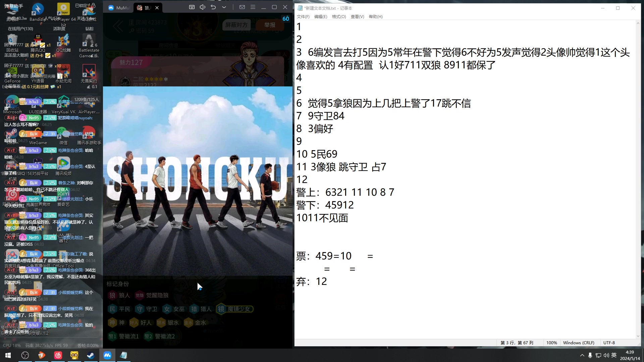The height and width of the screenshot is (362, 644).
Task: Open Notepad 格式(O) menu
Action: tap(339, 17)
